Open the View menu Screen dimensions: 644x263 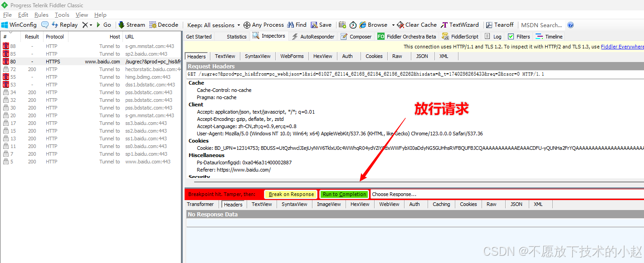tap(82, 15)
